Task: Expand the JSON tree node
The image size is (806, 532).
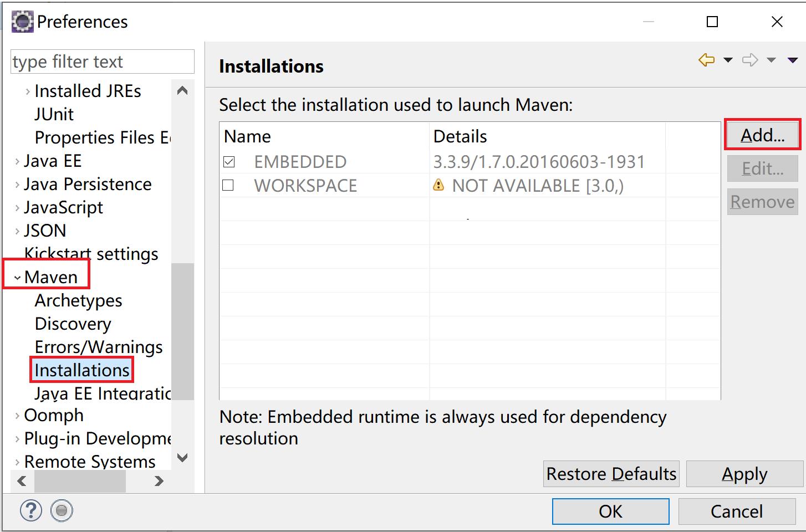Action: [17, 231]
